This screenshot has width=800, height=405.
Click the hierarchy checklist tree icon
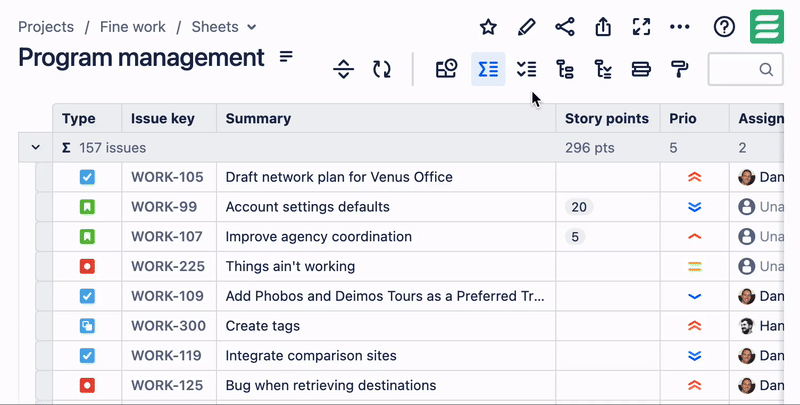click(x=603, y=69)
